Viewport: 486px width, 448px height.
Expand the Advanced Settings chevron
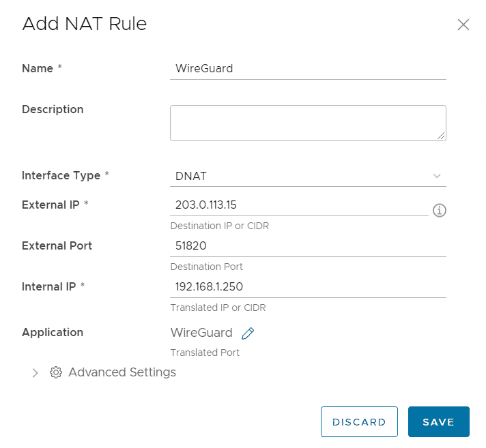pyautogui.click(x=35, y=373)
